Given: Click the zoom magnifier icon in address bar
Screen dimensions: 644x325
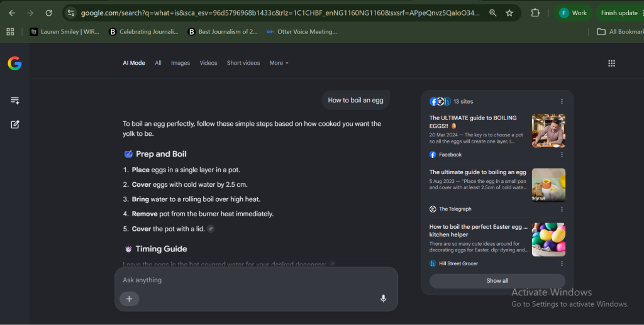Looking at the screenshot, I should pos(493,13).
